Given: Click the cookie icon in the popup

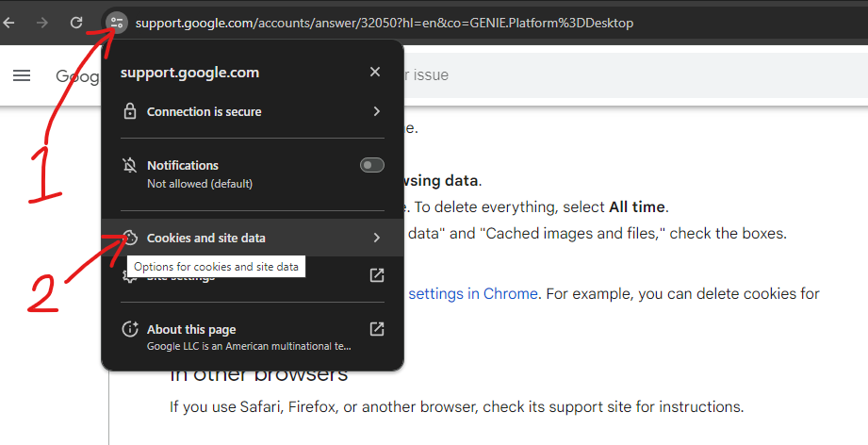Looking at the screenshot, I should (x=130, y=238).
